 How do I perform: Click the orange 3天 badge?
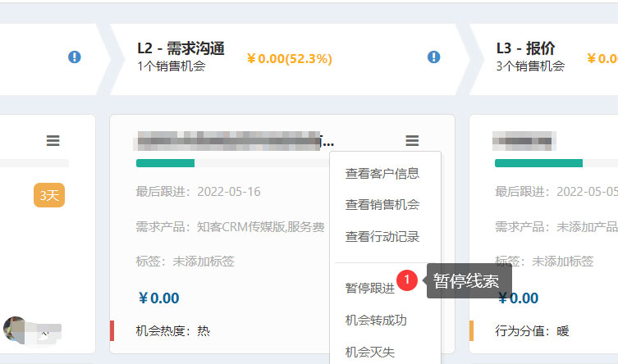(48, 195)
